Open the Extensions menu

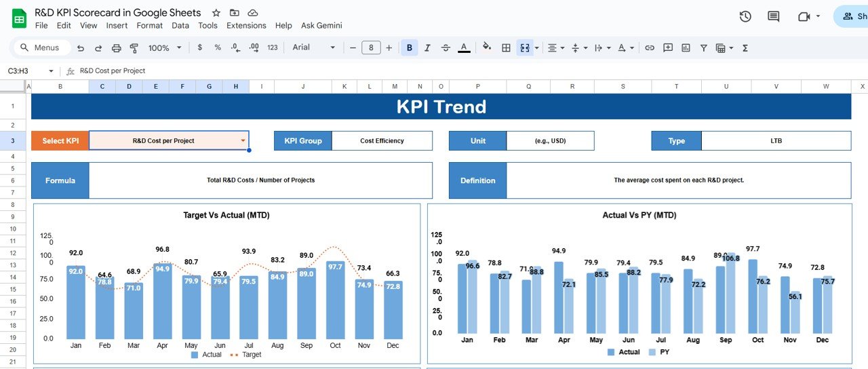(x=246, y=25)
